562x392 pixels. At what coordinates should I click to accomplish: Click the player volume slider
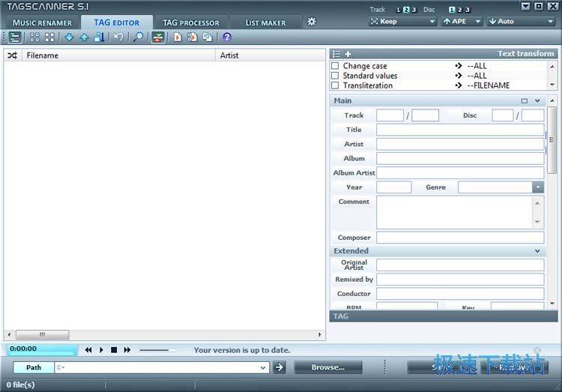tap(158, 350)
